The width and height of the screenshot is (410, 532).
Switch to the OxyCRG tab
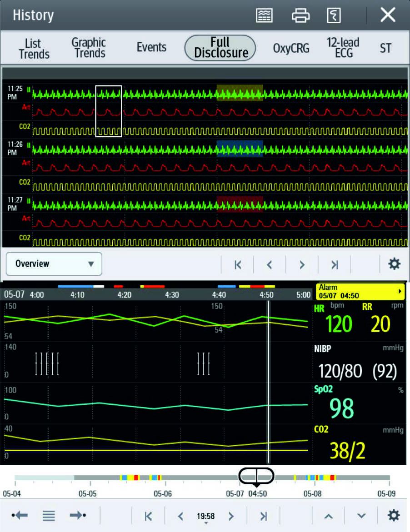click(x=291, y=48)
